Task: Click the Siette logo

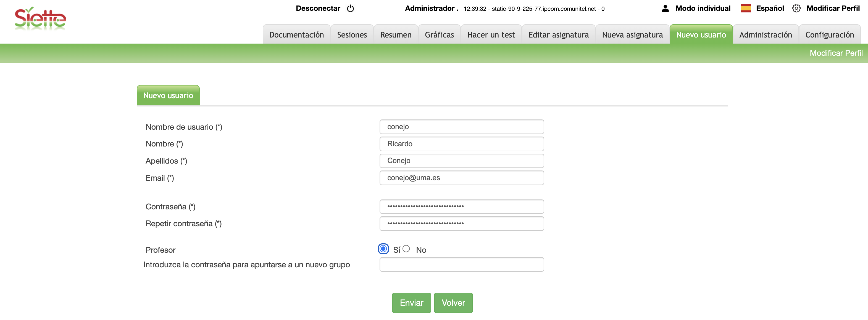Action: tap(40, 19)
